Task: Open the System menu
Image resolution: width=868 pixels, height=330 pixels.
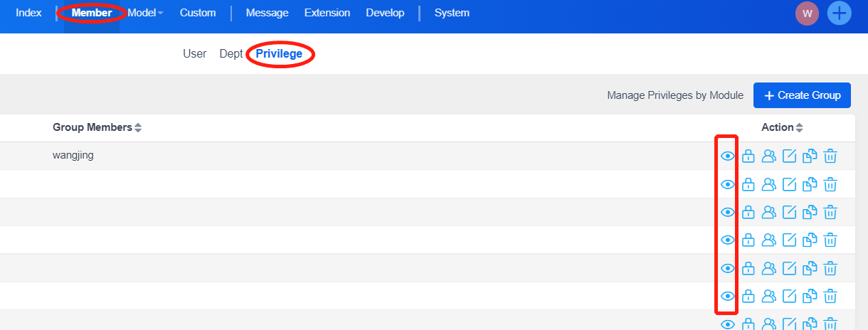Action: (452, 13)
